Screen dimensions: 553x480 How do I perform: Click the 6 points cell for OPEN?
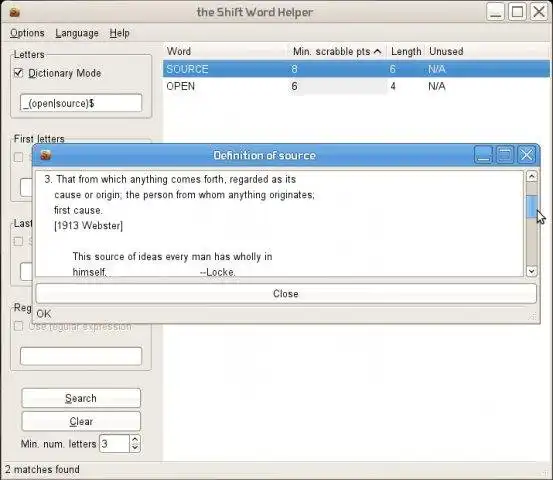[x=337, y=86]
